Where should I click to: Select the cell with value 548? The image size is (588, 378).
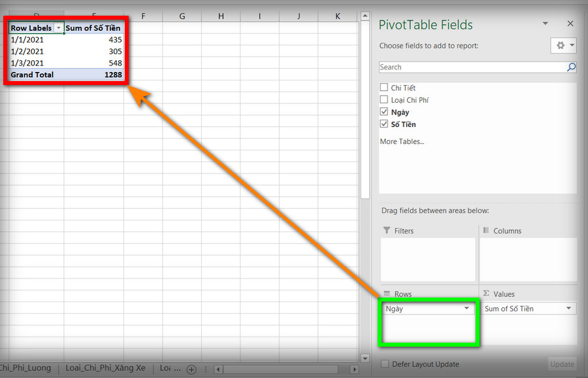tap(93, 63)
